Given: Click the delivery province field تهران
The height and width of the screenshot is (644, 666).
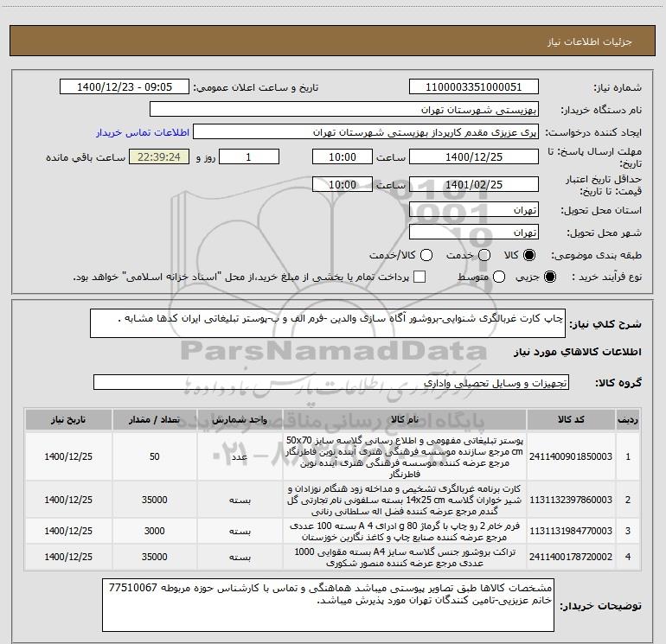Looking at the screenshot, I should pyautogui.click(x=474, y=210).
